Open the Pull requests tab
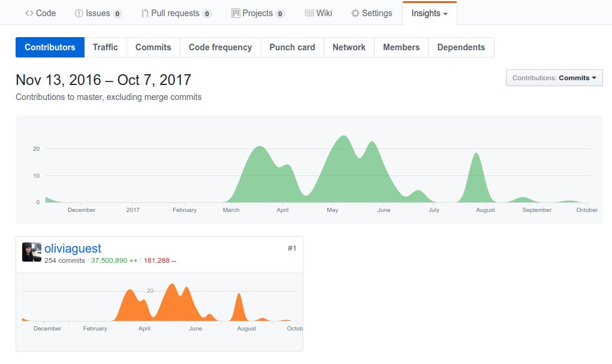This screenshot has height=364, width=612. point(176,13)
